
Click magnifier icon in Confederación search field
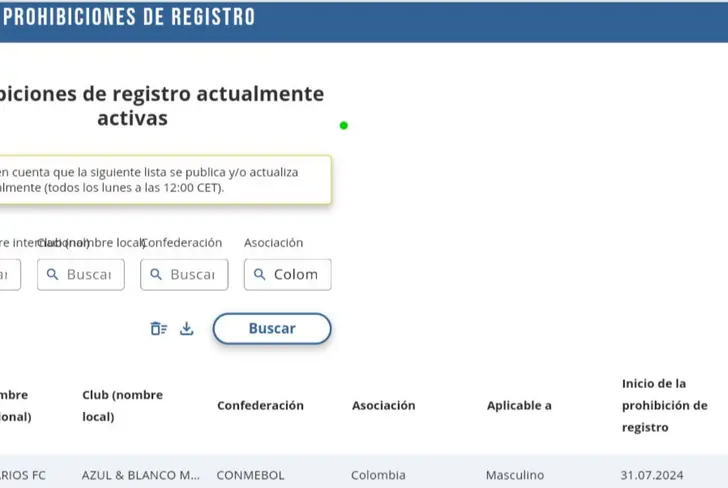pyautogui.click(x=156, y=274)
